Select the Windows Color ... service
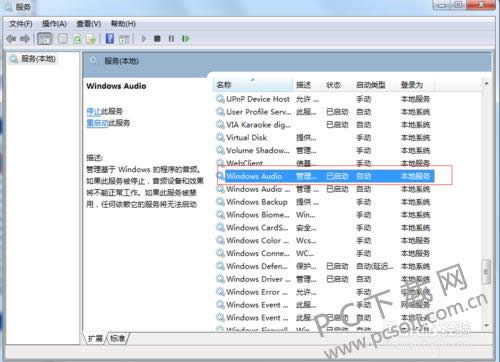500x362 pixels. [257, 240]
